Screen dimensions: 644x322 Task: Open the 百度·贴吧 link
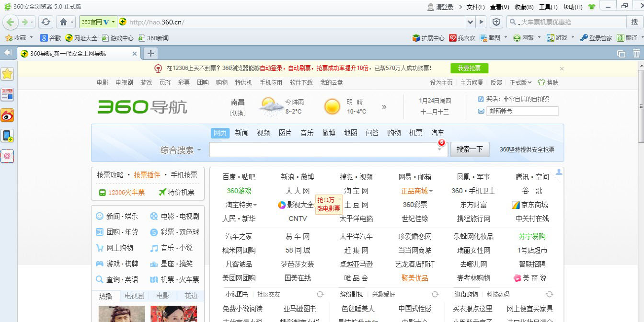(239, 177)
